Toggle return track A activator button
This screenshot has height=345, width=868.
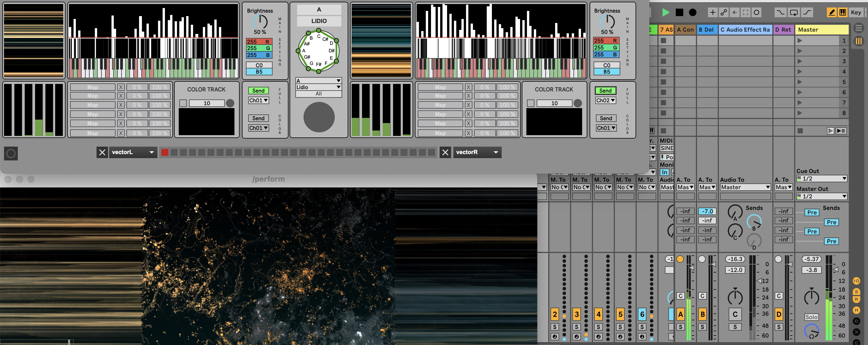(680, 314)
